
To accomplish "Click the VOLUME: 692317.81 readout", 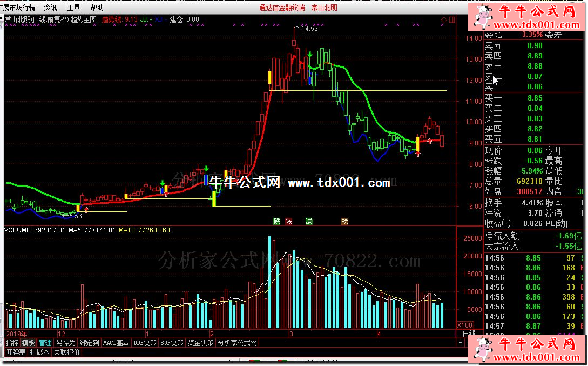I will click(35, 230).
